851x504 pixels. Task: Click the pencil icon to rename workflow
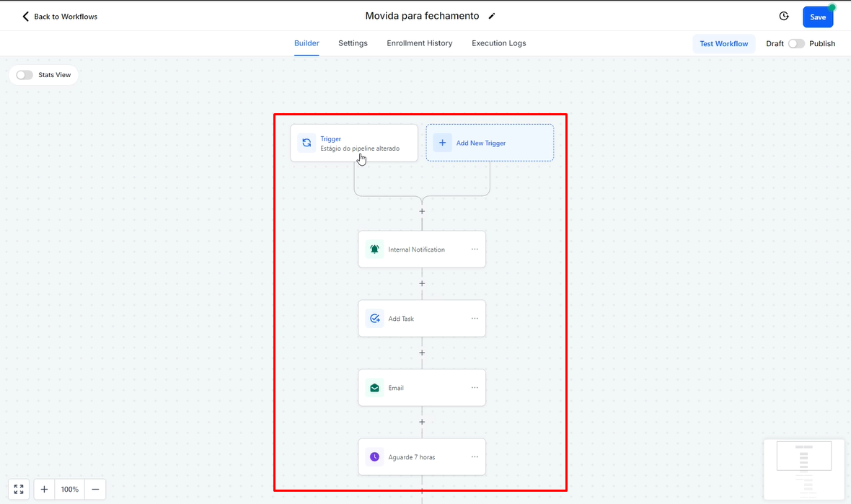coord(493,16)
